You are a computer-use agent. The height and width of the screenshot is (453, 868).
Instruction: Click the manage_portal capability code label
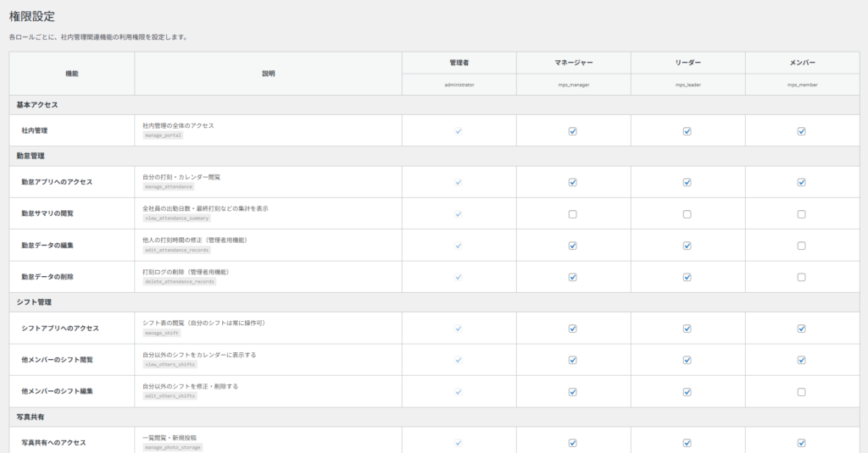tap(163, 135)
